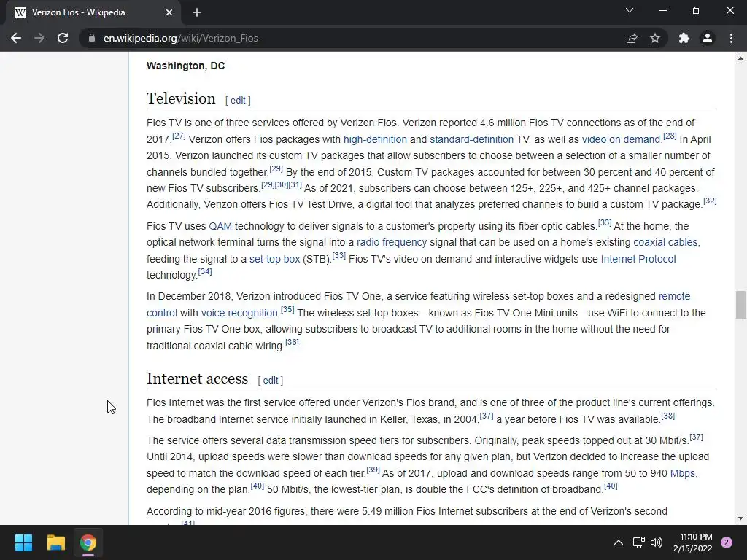747x560 pixels.
Task: Follow the coaxial cables link
Action: (x=665, y=242)
